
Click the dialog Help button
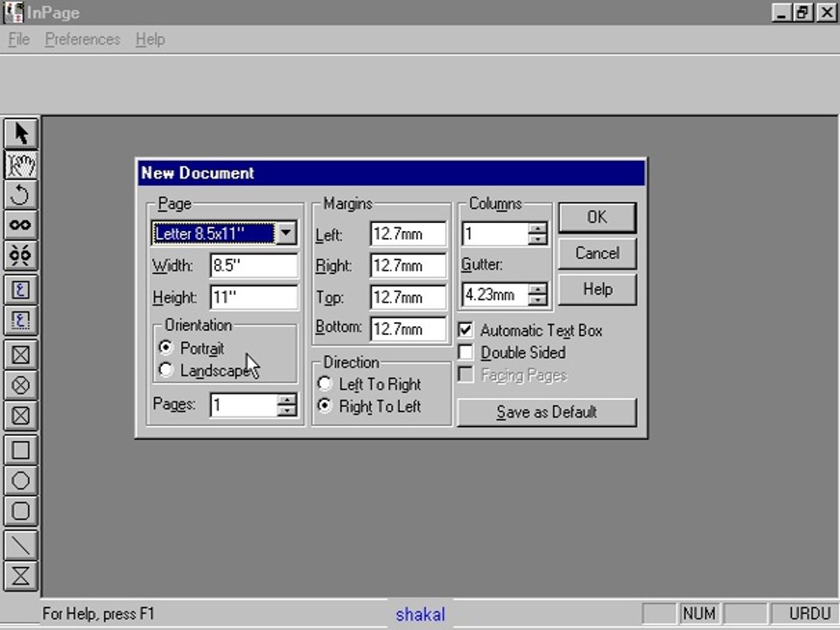pyautogui.click(x=598, y=290)
